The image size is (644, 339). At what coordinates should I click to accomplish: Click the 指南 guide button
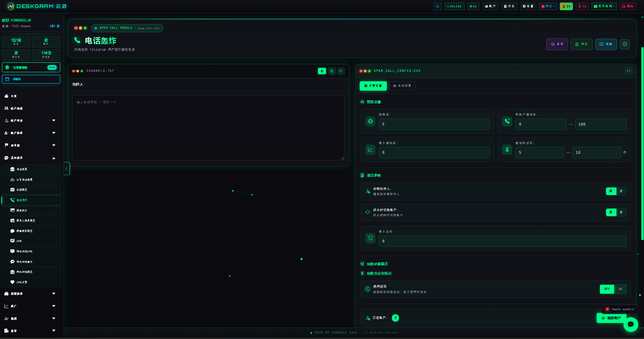pyautogui.click(x=606, y=44)
